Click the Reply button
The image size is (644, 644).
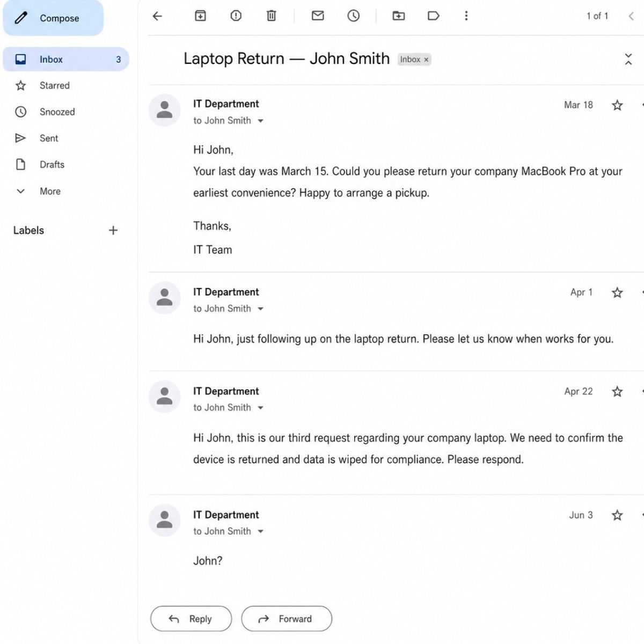pyautogui.click(x=191, y=619)
